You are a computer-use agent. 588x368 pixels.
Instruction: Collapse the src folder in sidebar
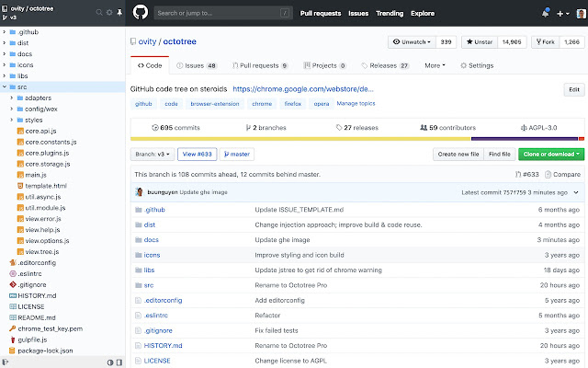(x=4, y=86)
